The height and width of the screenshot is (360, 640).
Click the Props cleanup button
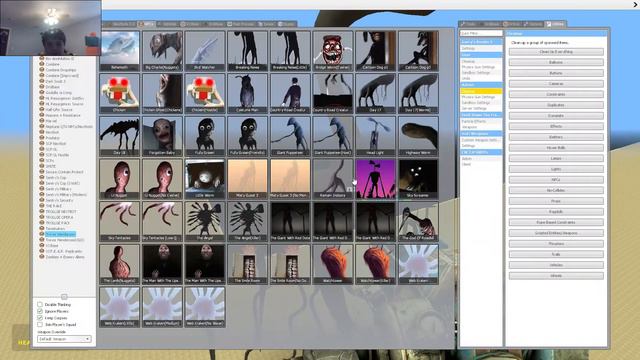click(x=556, y=201)
